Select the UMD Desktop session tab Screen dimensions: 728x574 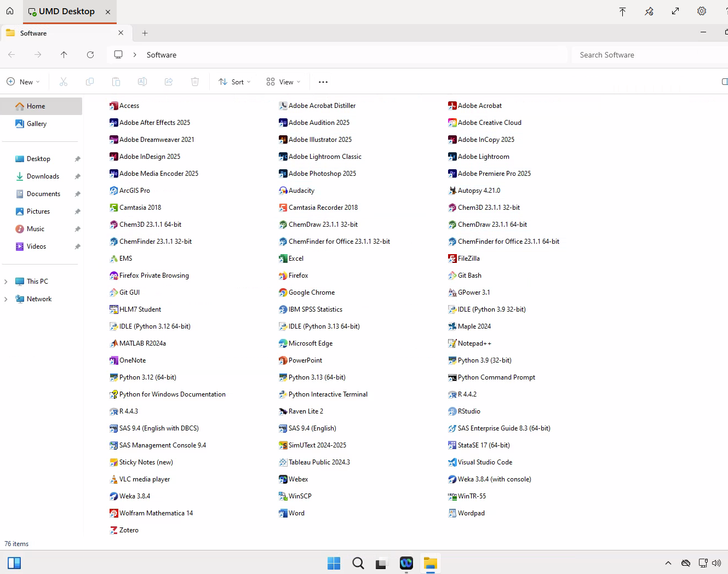coord(70,12)
